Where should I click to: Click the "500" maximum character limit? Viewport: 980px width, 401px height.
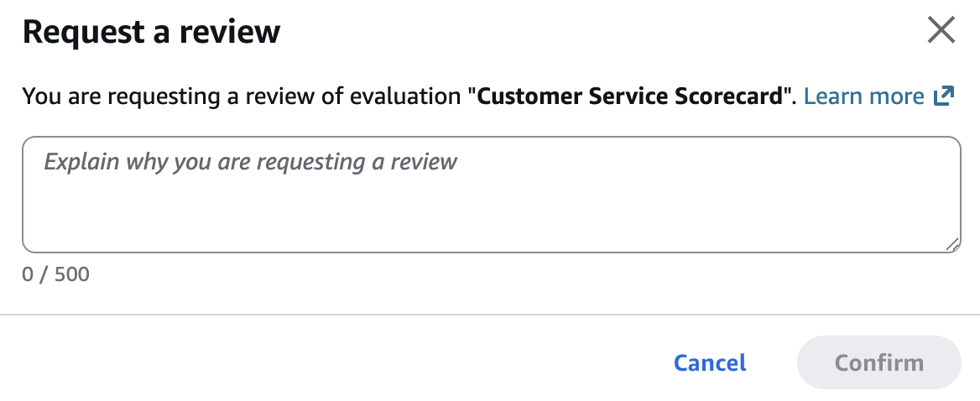point(72,274)
